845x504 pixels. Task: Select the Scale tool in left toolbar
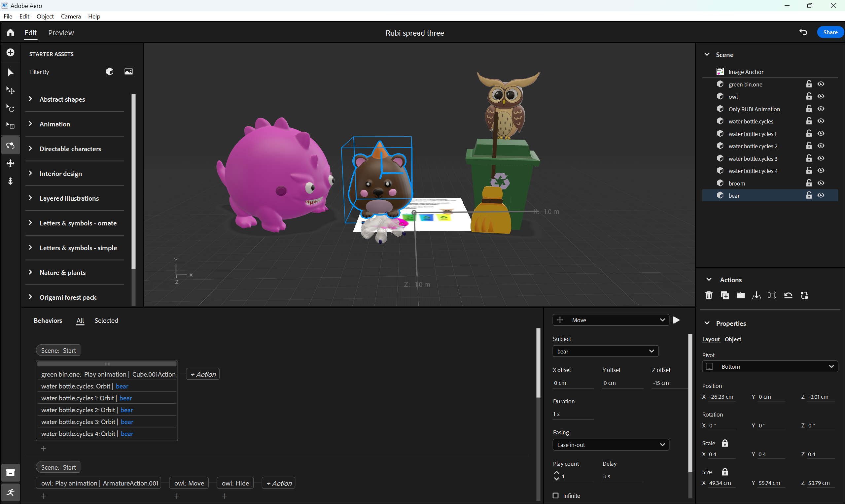pyautogui.click(x=11, y=126)
